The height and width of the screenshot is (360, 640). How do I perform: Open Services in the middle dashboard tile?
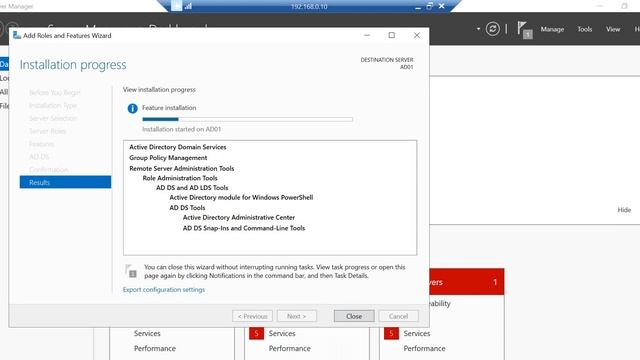[282, 333]
